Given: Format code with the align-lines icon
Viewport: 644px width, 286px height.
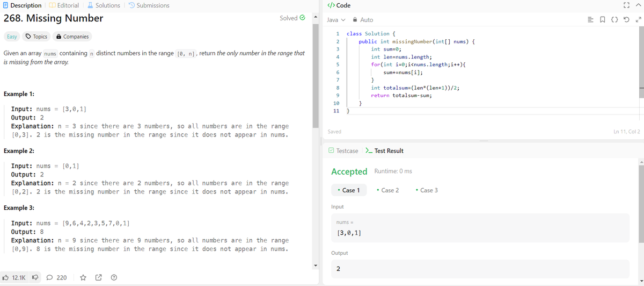Looking at the screenshot, I should pos(591,20).
